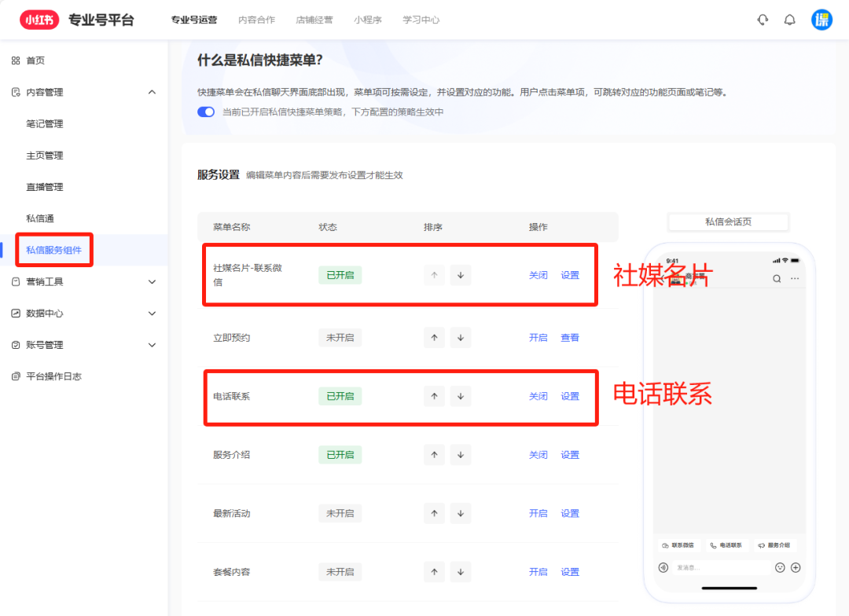The width and height of the screenshot is (849, 616).
Task: Select the voice message icon in chat preview
Action: 663,566
